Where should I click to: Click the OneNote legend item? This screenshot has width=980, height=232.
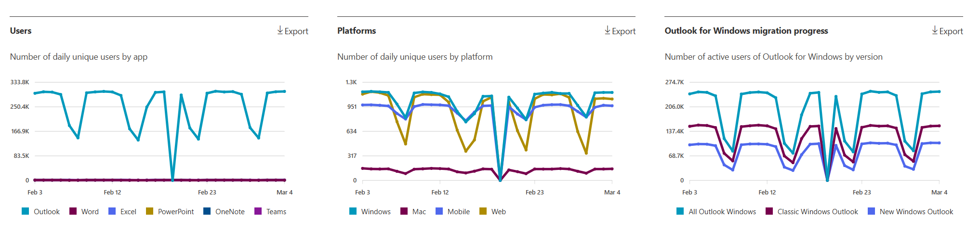[x=224, y=211]
